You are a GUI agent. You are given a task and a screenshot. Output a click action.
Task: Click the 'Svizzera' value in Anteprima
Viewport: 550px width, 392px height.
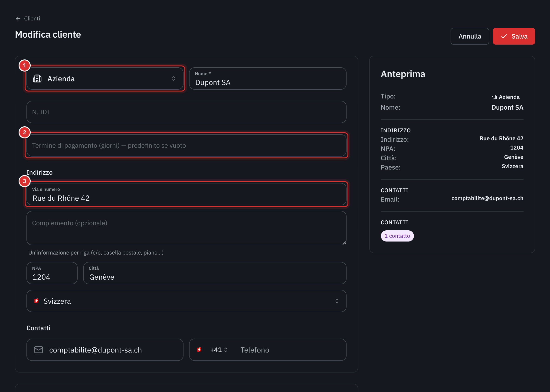coord(512,166)
